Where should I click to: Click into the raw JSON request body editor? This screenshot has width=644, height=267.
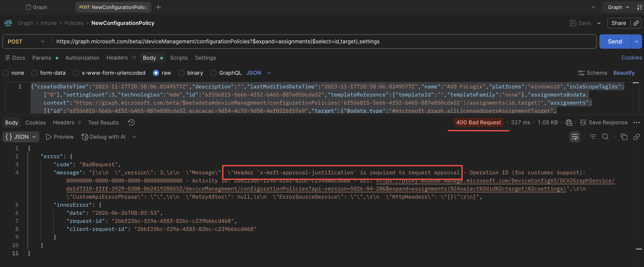tap(328, 98)
